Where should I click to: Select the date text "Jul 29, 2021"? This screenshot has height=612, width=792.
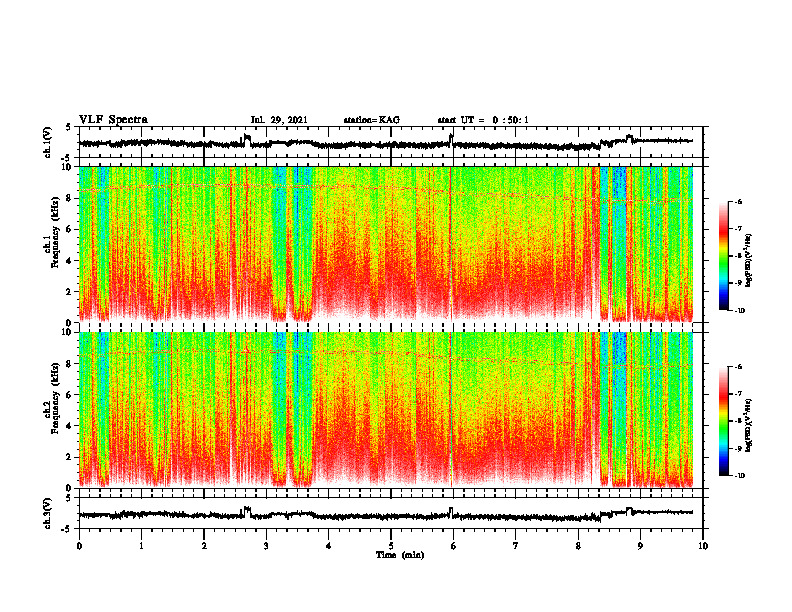(x=279, y=120)
